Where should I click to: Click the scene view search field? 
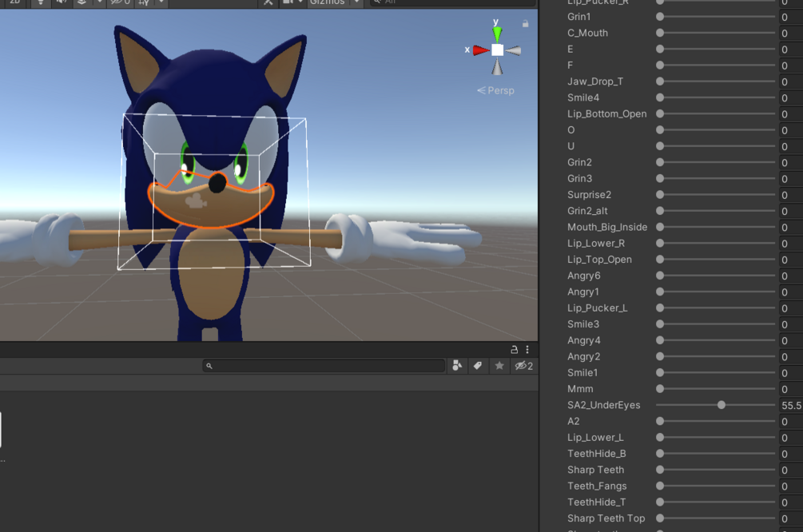453,2
